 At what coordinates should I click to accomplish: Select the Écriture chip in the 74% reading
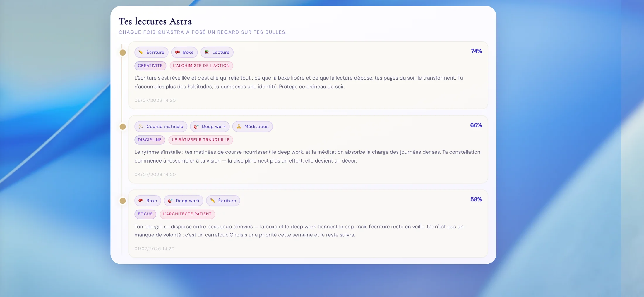151,52
